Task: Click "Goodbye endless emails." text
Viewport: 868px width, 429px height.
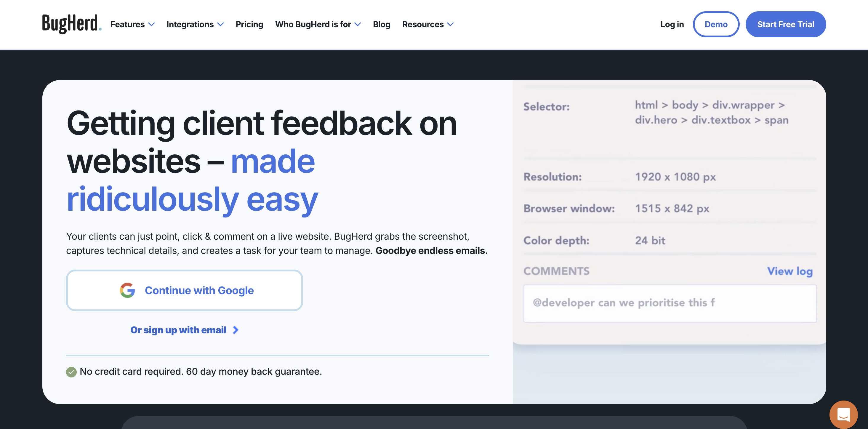Action: tap(431, 251)
